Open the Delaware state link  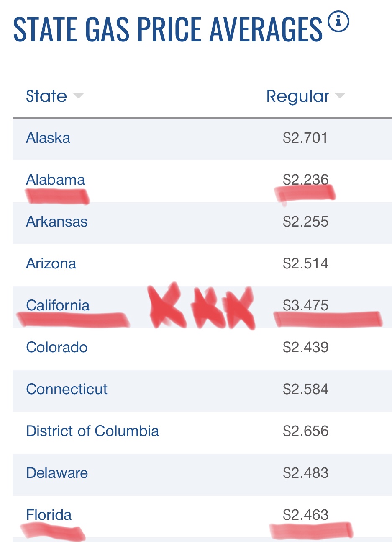tap(57, 473)
